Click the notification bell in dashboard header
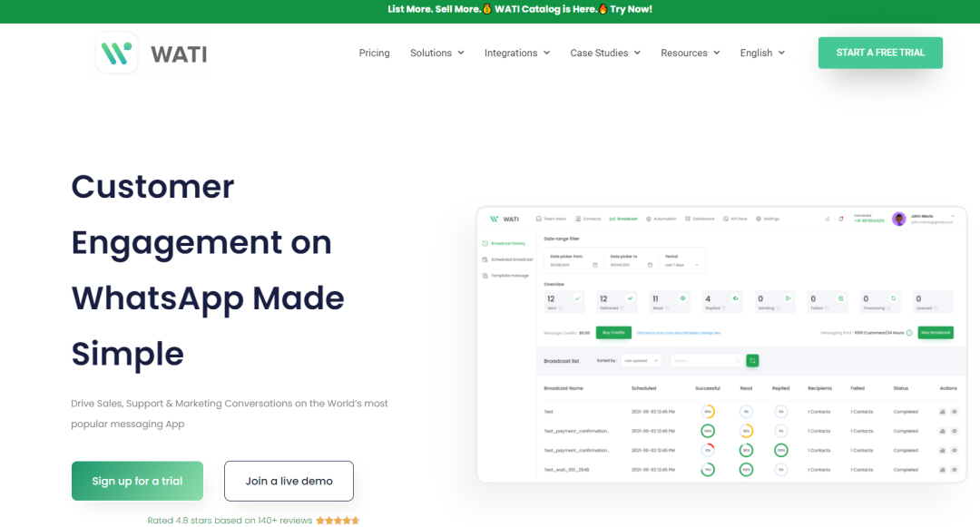Viewport: 980px width, 527px height. (x=840, y=220)
